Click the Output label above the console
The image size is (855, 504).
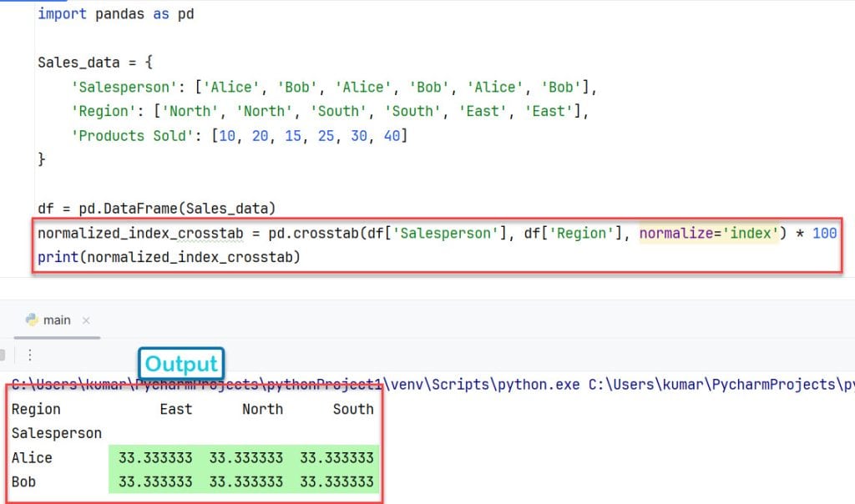click(x=180, y=364)
